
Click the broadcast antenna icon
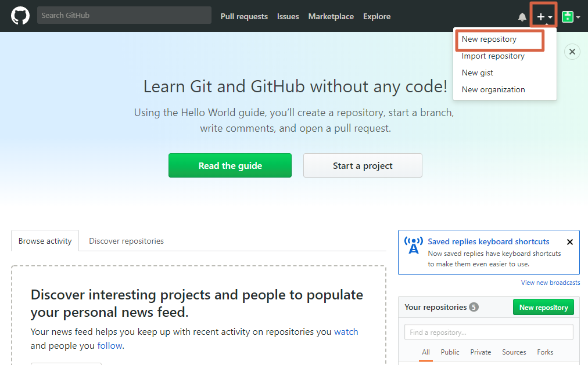(413, 245)
